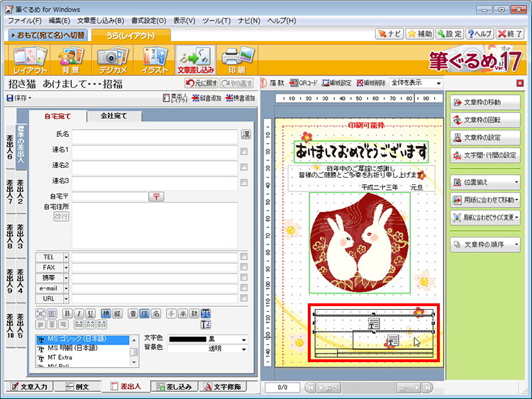Screen dimensions: 532x399
Task: Check the URL row checkbox
Action: coord(243,298)
